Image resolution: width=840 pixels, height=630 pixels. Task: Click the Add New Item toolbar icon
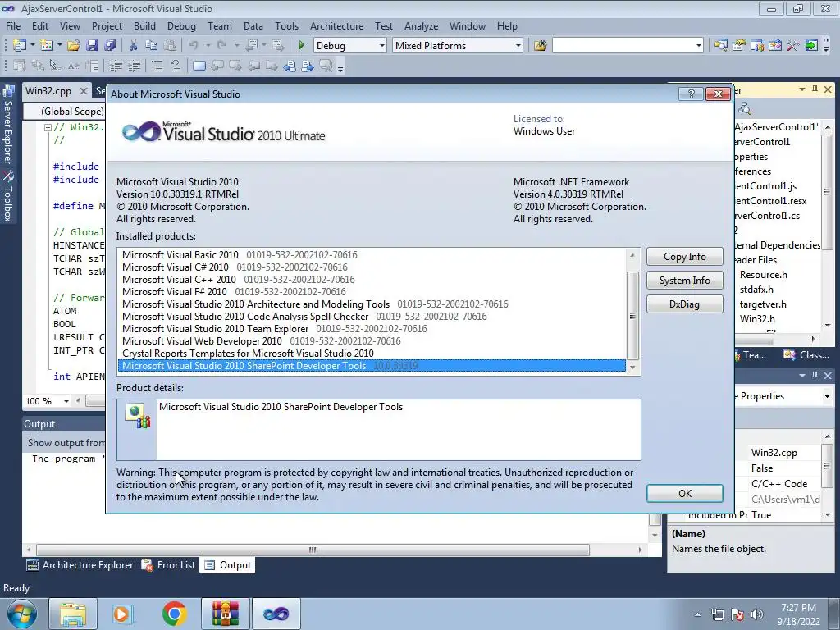tap(46, 46)
